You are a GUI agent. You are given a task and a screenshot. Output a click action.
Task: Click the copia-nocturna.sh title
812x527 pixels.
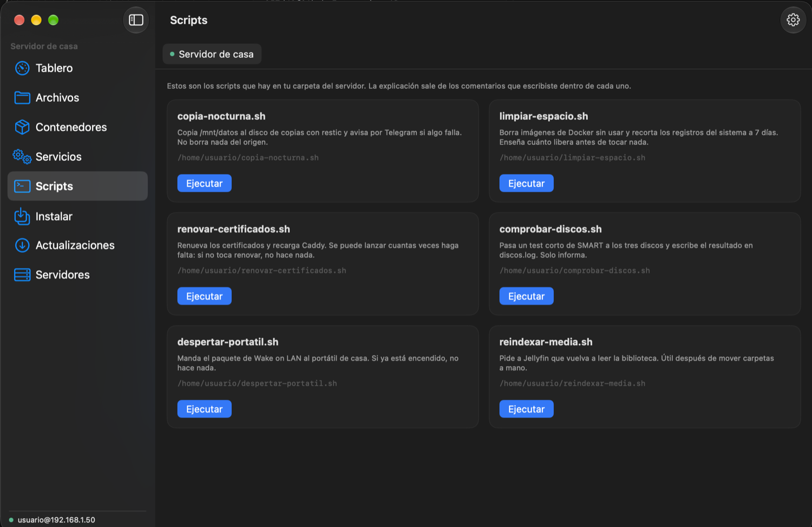click(x=221, y=116)
